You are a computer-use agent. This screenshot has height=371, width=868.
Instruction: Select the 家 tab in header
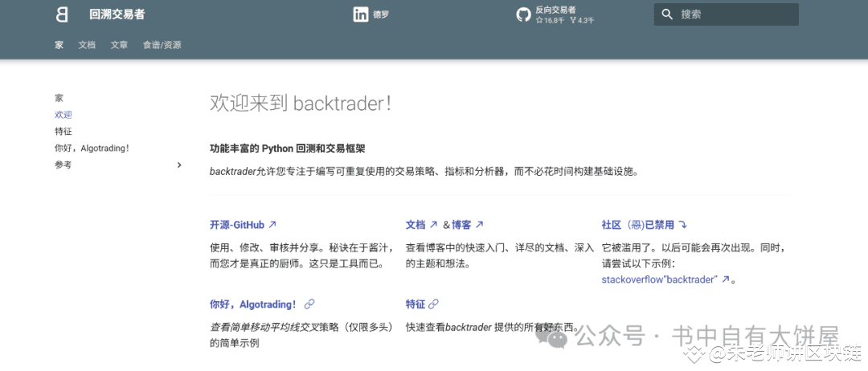tap(59, 45)
